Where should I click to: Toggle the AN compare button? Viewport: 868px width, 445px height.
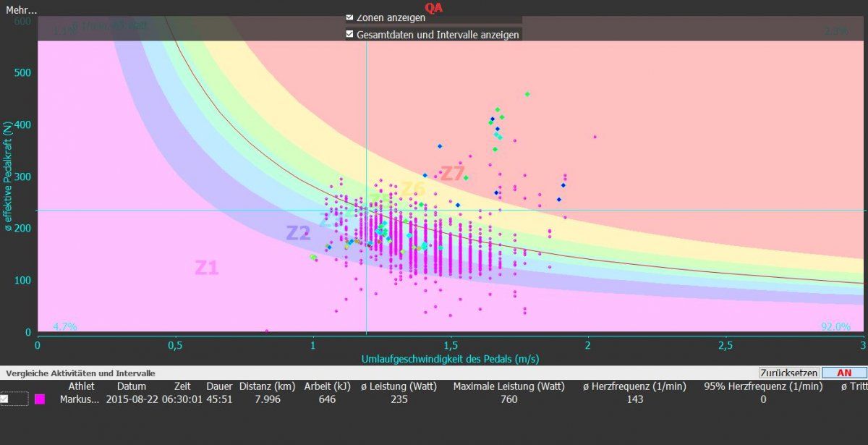click(x=843, y=373)
